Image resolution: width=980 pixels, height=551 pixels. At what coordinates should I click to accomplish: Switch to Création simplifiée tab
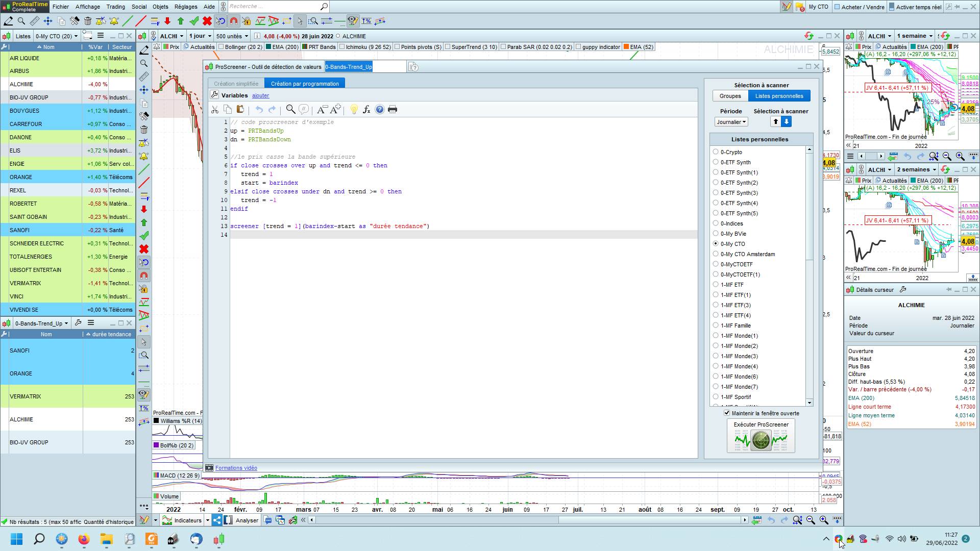[236, 84]
